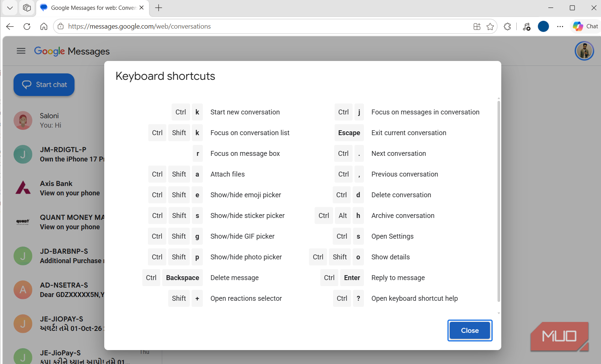Click the Backspace key label
Image resolution: width=601 pixels, height=364 pixels.
183,278
